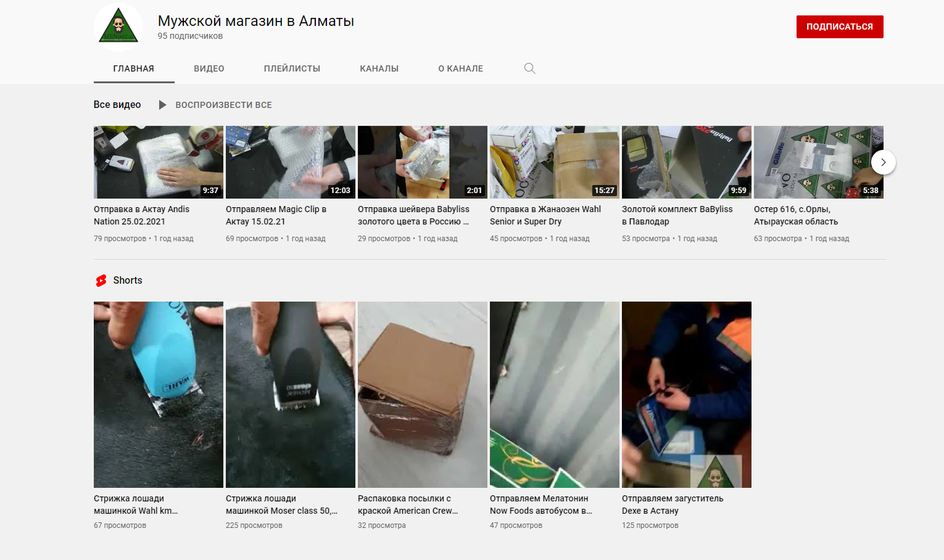Screen dimensions: 944x560
Task: Open video thumbnail with 9:37 duration
Action: click(159, 162)
